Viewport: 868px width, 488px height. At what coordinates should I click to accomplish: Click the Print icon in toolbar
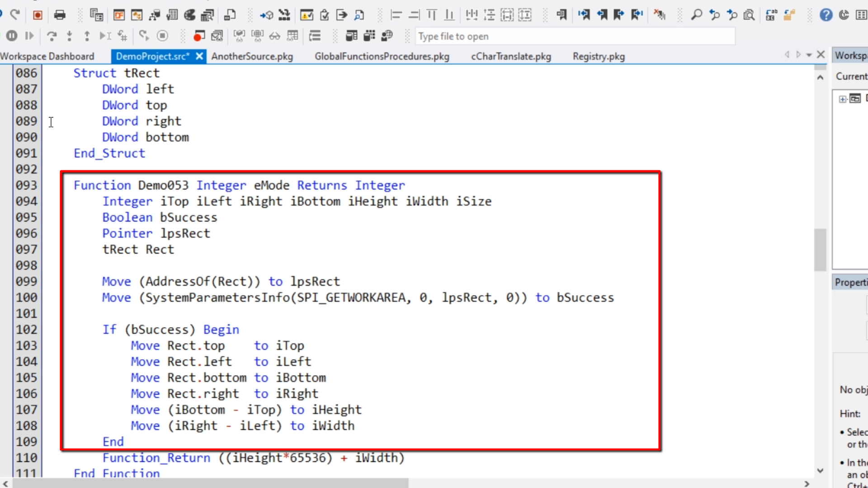coord(60,15)
